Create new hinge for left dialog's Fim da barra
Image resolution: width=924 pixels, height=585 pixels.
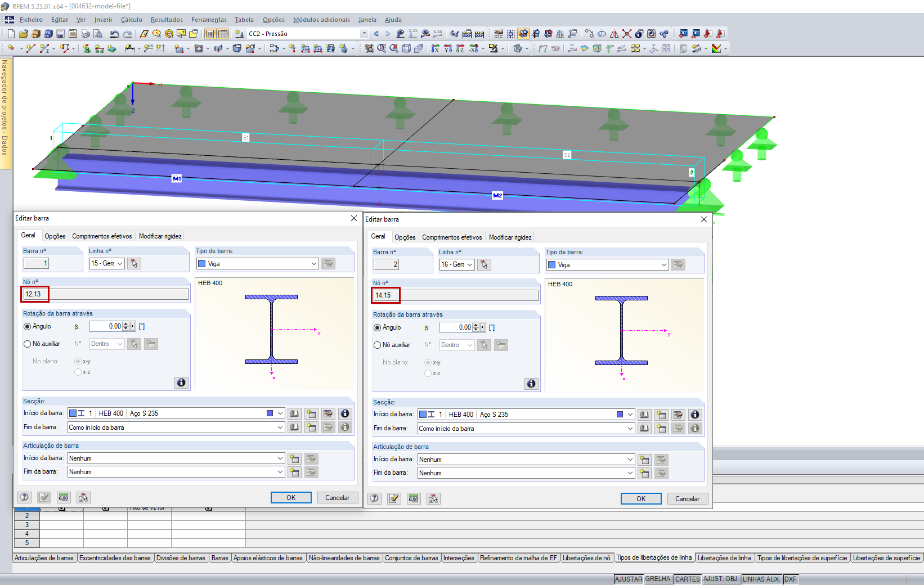coord(294,472)
